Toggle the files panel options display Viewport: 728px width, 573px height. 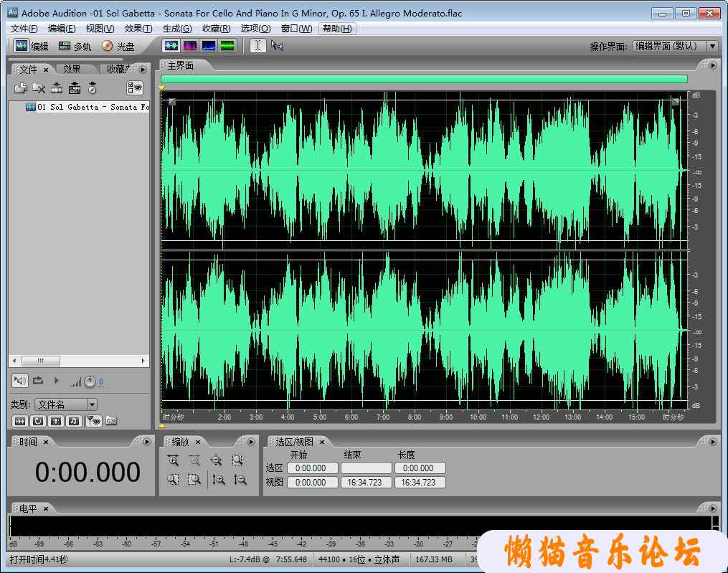[x=135, y=87]
